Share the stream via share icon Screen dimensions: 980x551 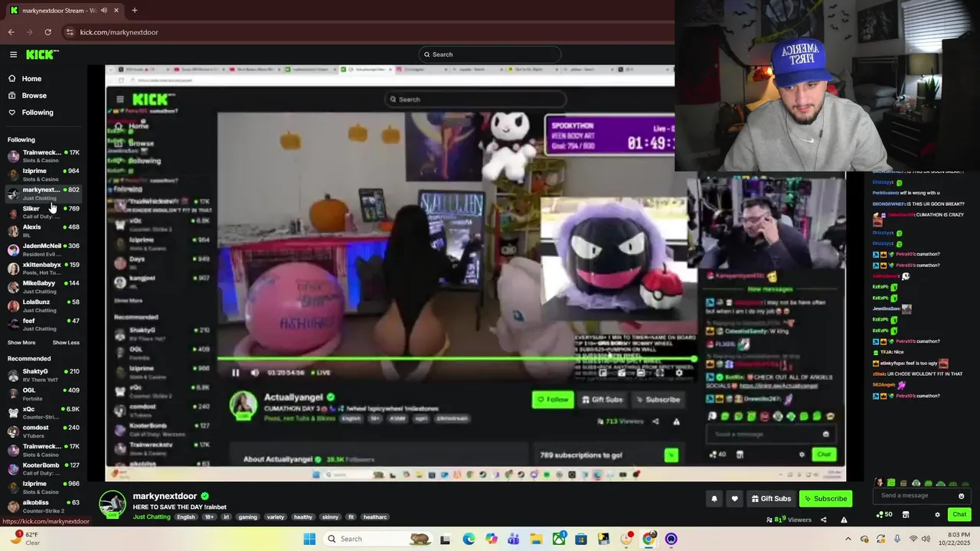pyautogui.click(x=824, y=520)
